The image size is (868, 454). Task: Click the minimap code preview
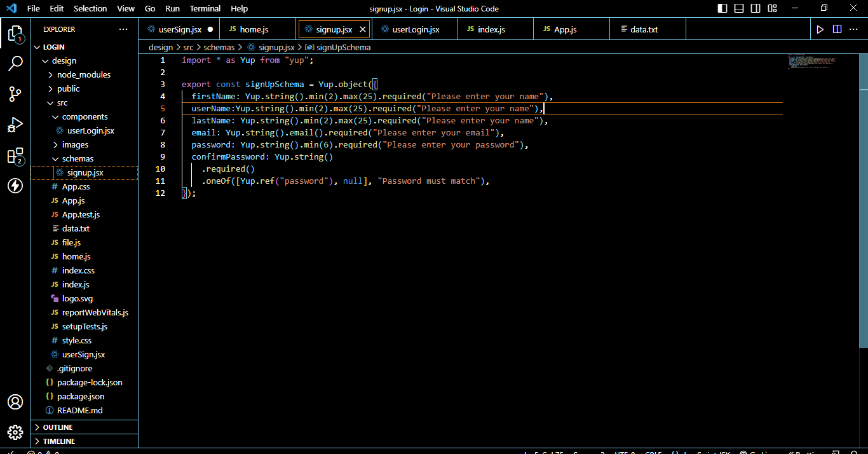point(811,62)
